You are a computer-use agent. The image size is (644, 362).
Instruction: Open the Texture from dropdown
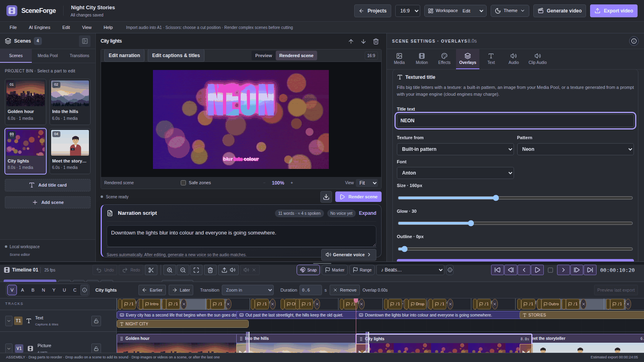pos(455,149)
